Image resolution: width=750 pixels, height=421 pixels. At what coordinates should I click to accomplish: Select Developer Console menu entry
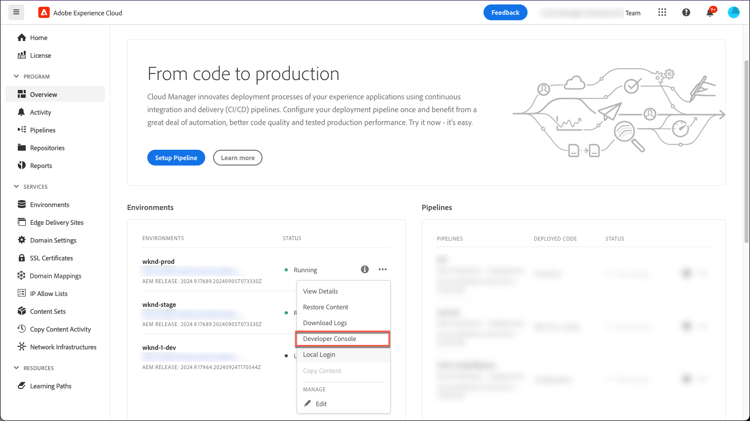[x=330, y=339]
